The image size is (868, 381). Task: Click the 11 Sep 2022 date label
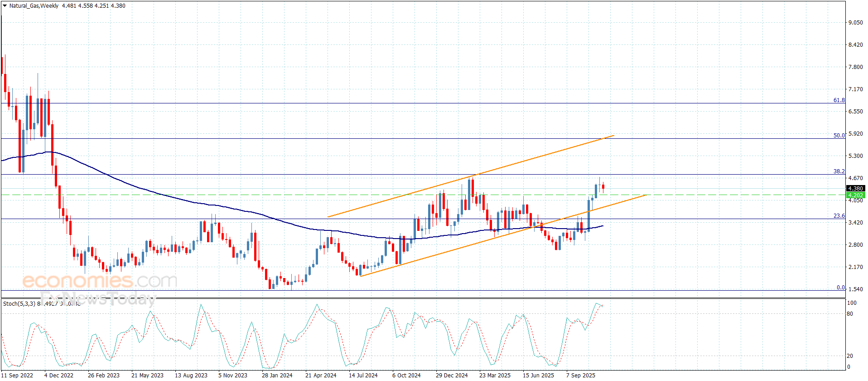tap(18, 375)
